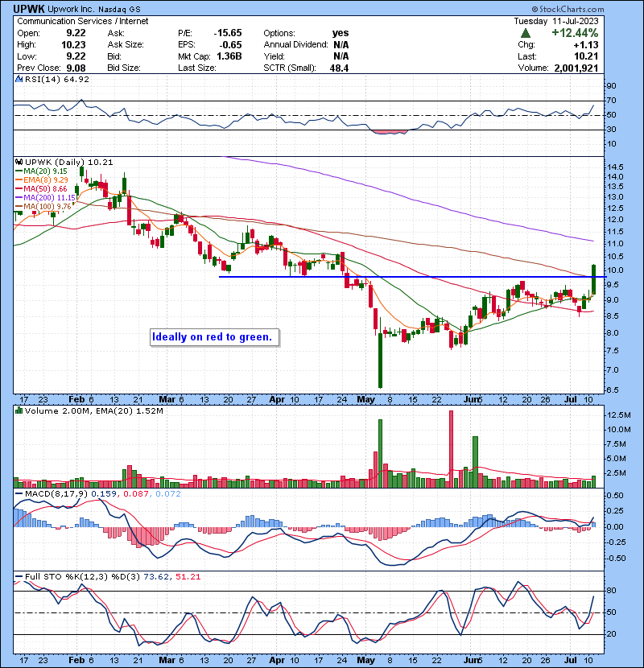Click the +12.44% percent change

[575, 33]
